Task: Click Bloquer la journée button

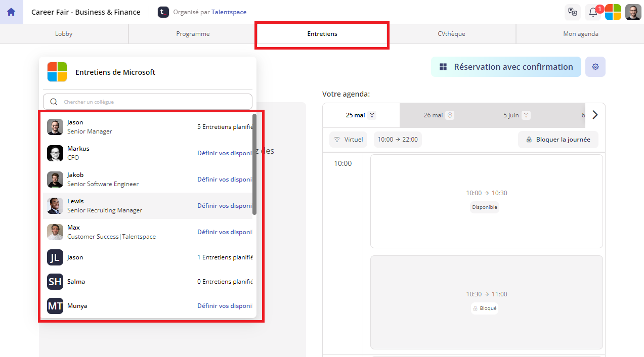Action: click(558, 140)
